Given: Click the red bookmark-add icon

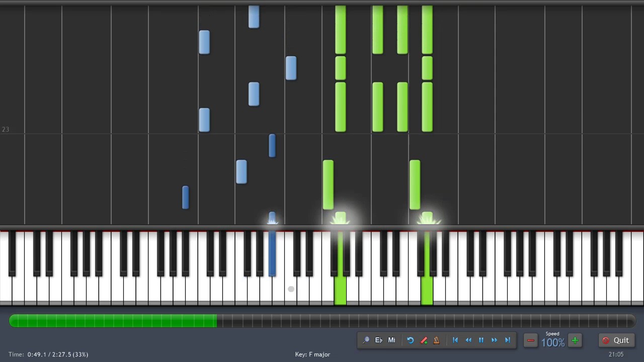Looking at the screenshot, I should (x=424, y=340).
